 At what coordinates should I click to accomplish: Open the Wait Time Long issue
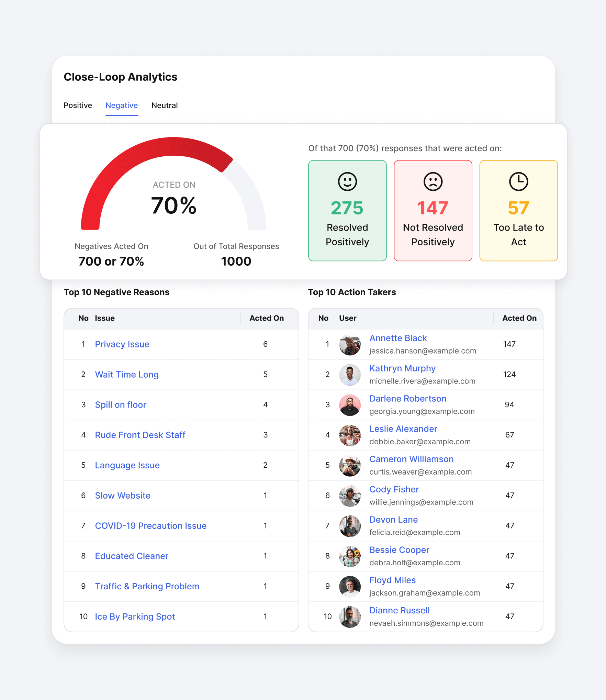point(127,375)
